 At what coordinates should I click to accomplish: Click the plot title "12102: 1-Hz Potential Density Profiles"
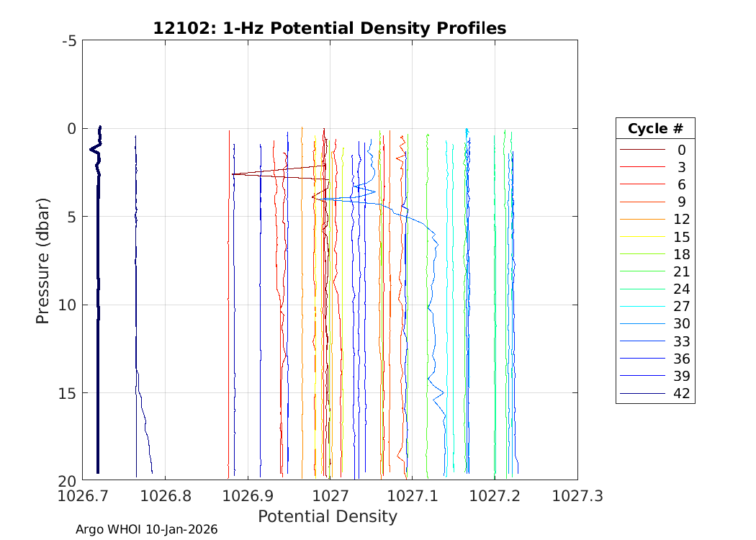[x=329, y=28]
